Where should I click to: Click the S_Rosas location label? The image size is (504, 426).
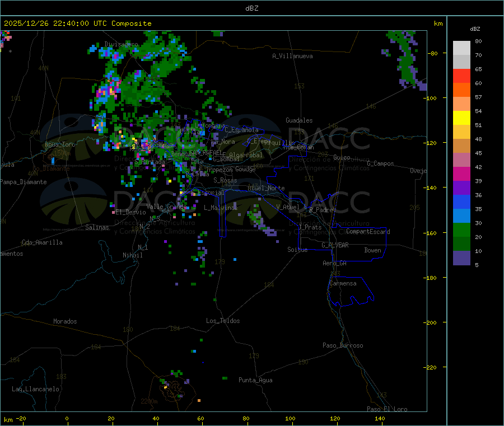click(x=225, y=180)
